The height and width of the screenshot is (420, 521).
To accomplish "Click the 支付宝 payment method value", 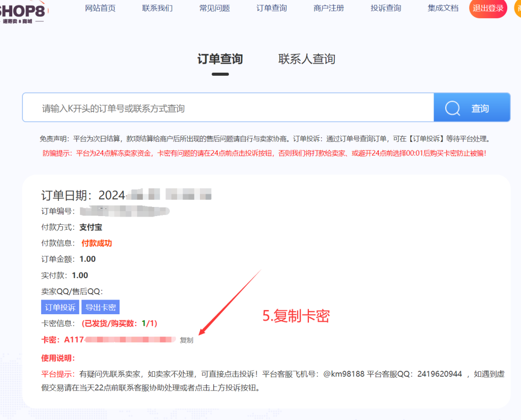I will point(91,227).
